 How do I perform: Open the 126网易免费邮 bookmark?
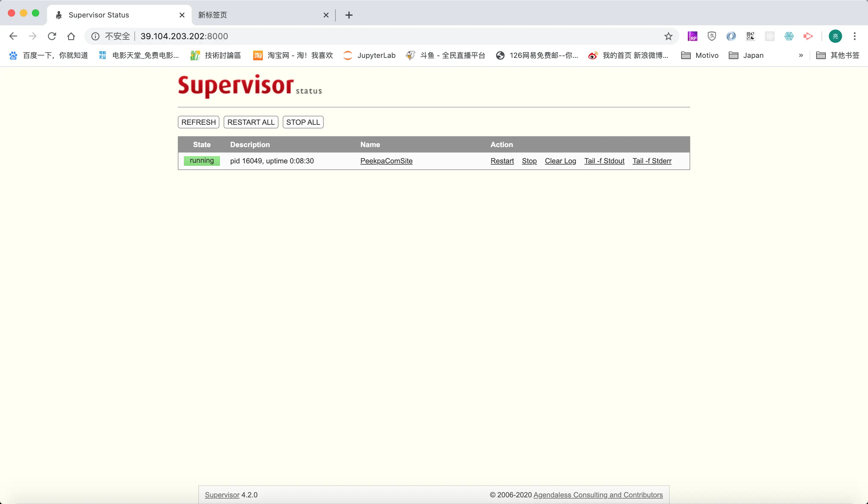pos(537,55)
